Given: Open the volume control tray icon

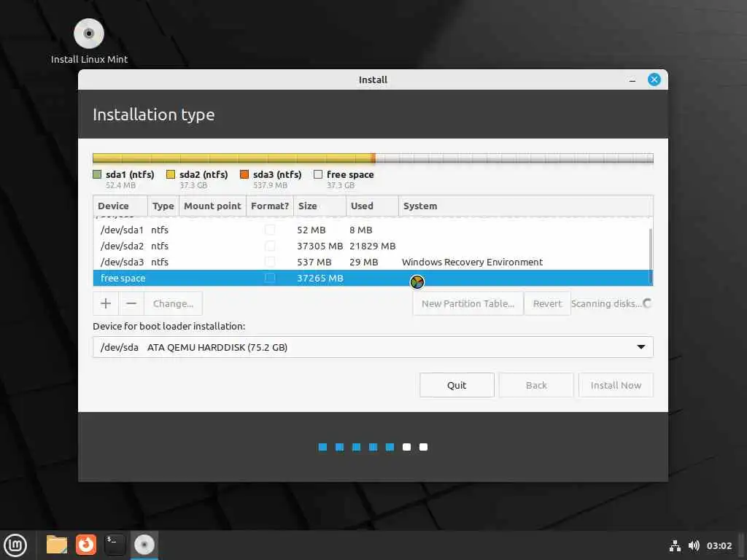Looking at the screenshot, I should coord(694,545).
